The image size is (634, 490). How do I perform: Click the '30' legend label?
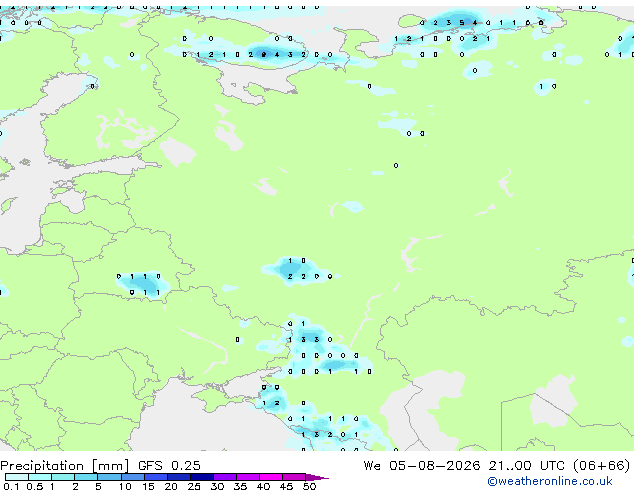coord(217,486)
